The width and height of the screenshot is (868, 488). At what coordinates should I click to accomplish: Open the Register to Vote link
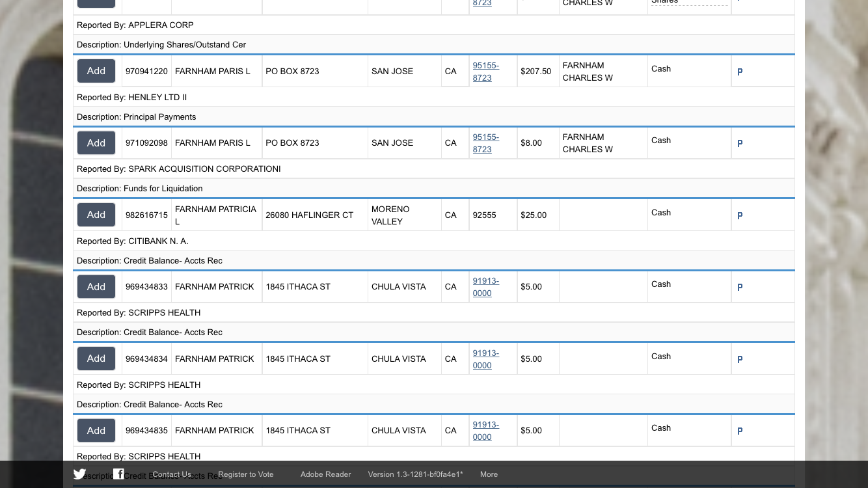246,474
